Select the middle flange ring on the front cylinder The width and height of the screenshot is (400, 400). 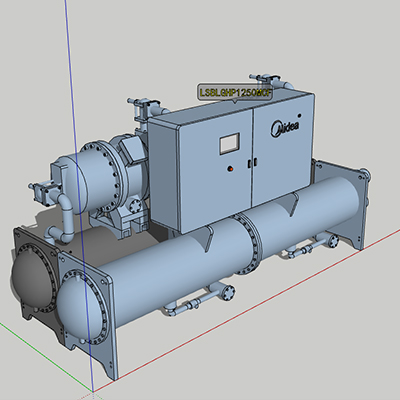click(247, 245)
